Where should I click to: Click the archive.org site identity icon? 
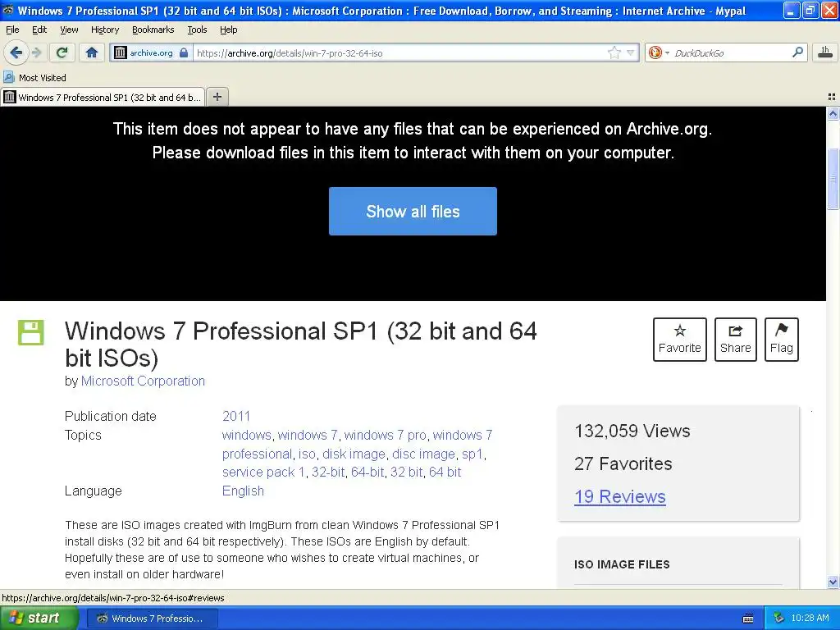[x=121, y=52]
